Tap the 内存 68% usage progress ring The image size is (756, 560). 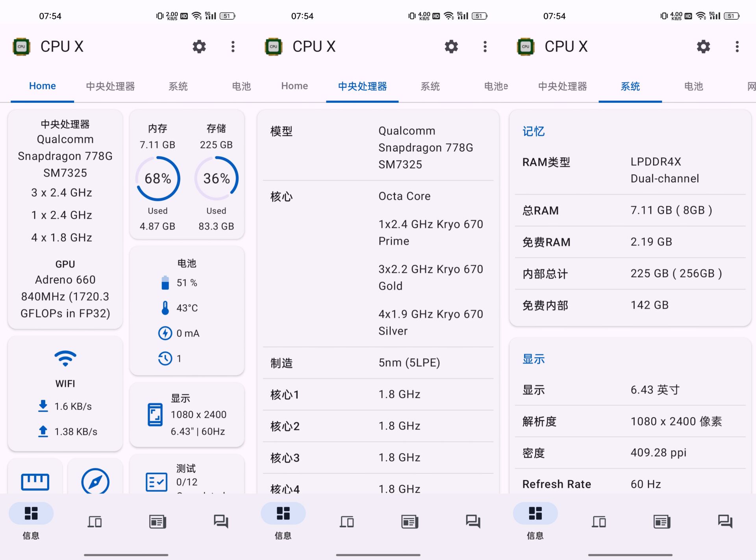[157, 178]
